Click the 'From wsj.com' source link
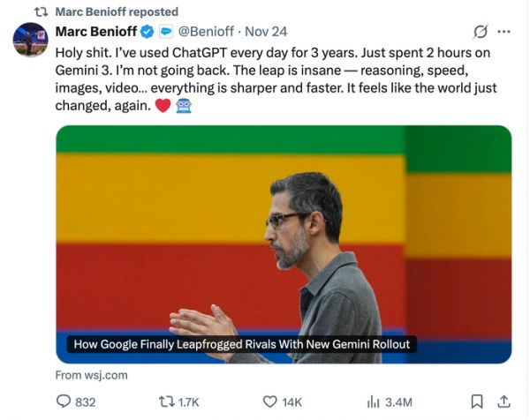Image resolution: width=530 pixels, height=420 pixels. pyautogui.click(x=91, y=375)
